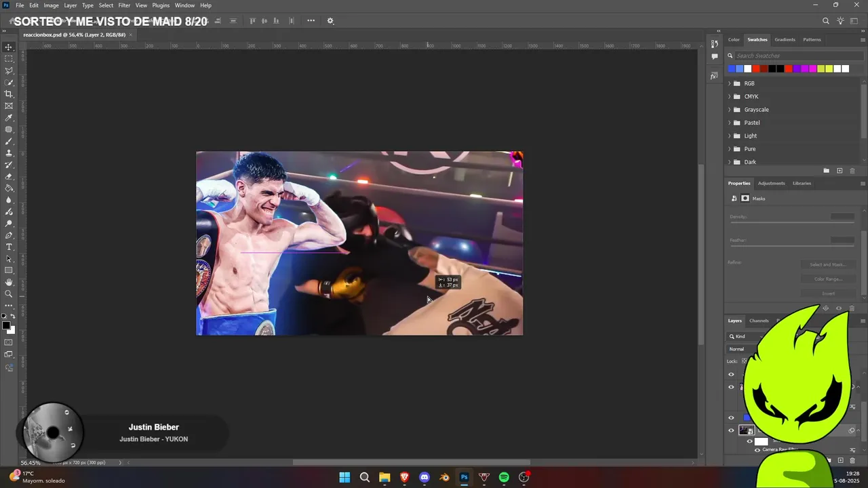
Task: Hide the blue fill layer
Action: click(x=731, y=418)
